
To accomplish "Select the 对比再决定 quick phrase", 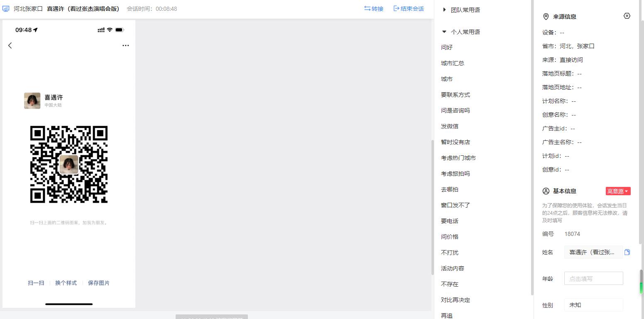I will [x=455, y=300].
